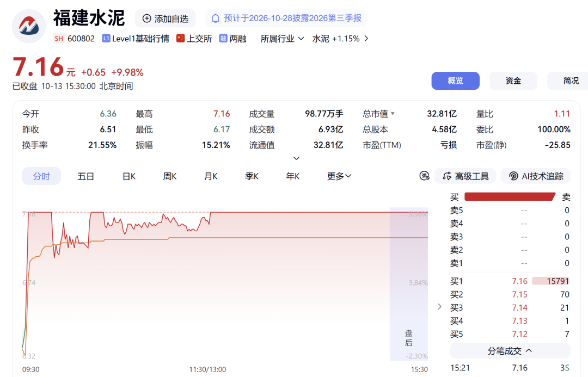The width and height of the screenshot is (588, 377).
Task: Click the 卖1 order row label
Action: pyautogui.click(x=456, y=263)
